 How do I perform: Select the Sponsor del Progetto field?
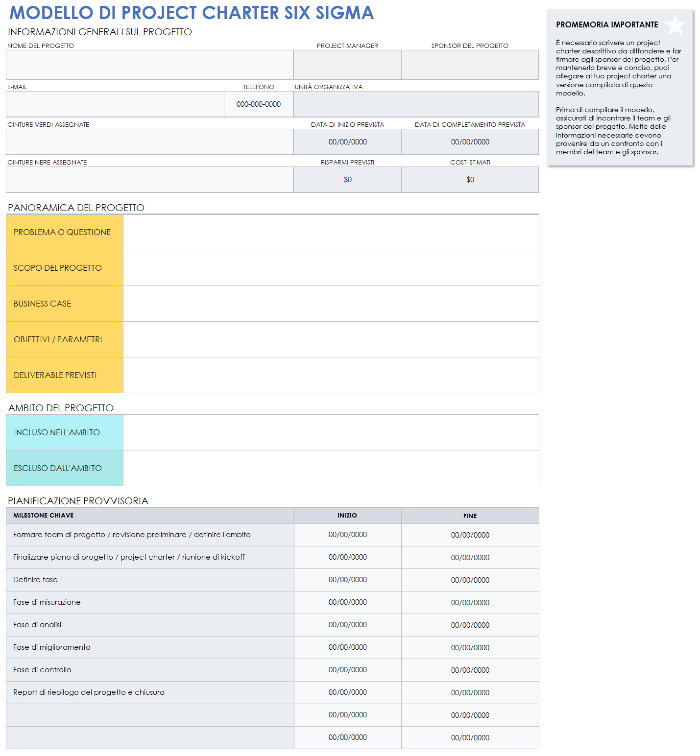470,65
